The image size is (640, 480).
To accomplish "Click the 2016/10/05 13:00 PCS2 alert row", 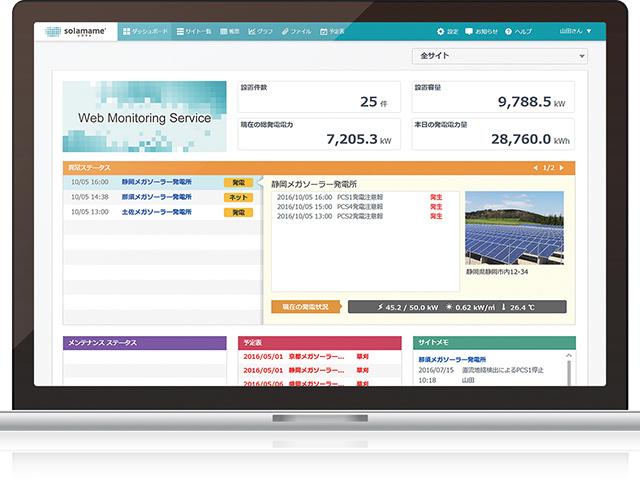I will pyautogui.click(x=360, y=216).
